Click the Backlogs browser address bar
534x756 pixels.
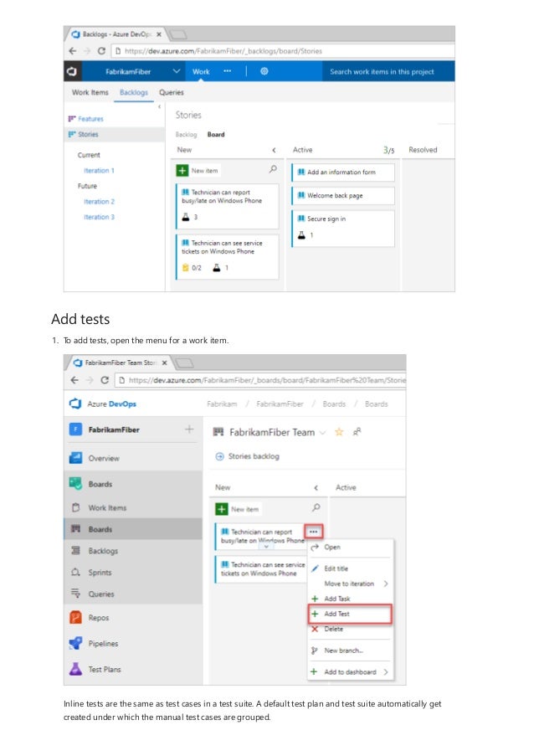click(x=284, y=50)
